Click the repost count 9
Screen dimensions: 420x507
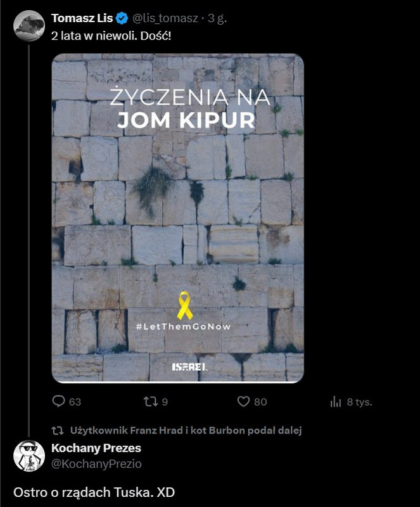tap(165, 402)
